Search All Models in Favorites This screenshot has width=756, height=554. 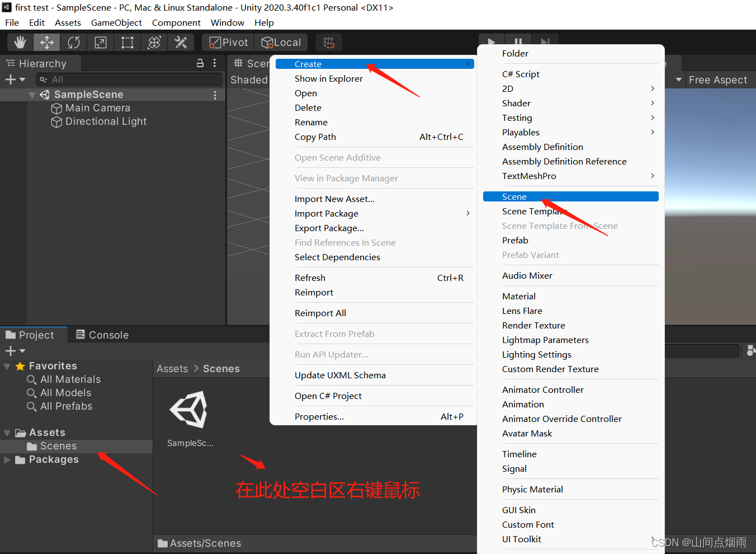point(59,393)
